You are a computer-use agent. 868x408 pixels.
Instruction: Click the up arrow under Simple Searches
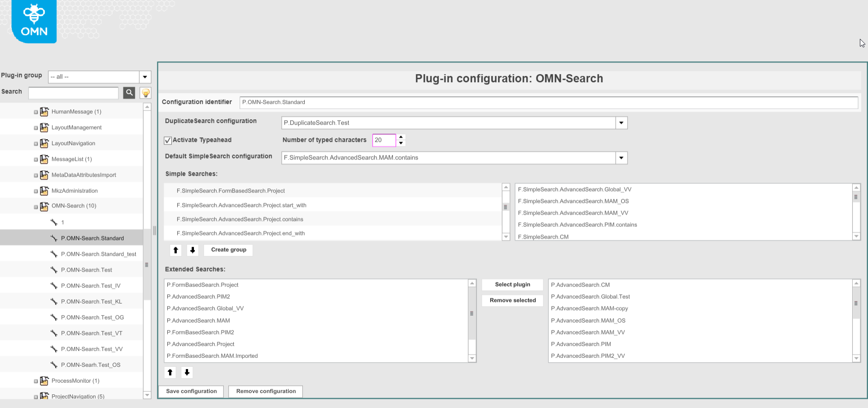point(175,250)
